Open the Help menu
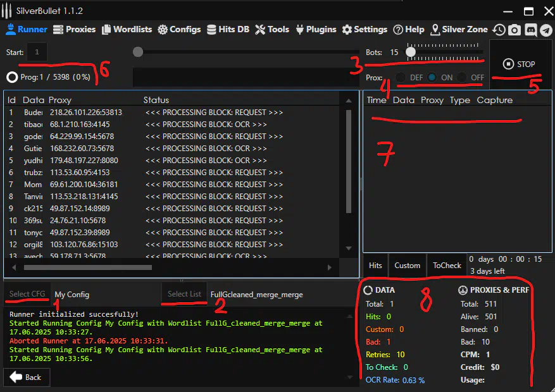Image resolution: width=555 pixels, height=392 pixels. click(408, 29)
